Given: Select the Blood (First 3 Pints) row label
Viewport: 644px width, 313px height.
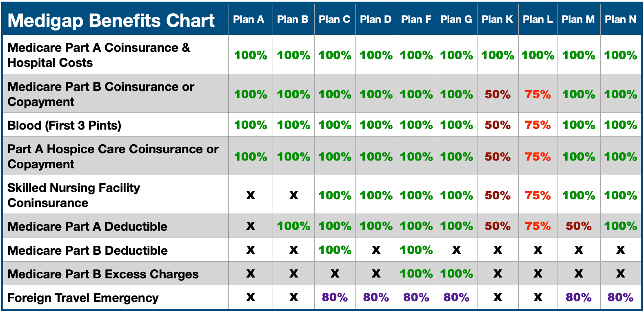Looking at the screenshot, I should click(64, 125).
